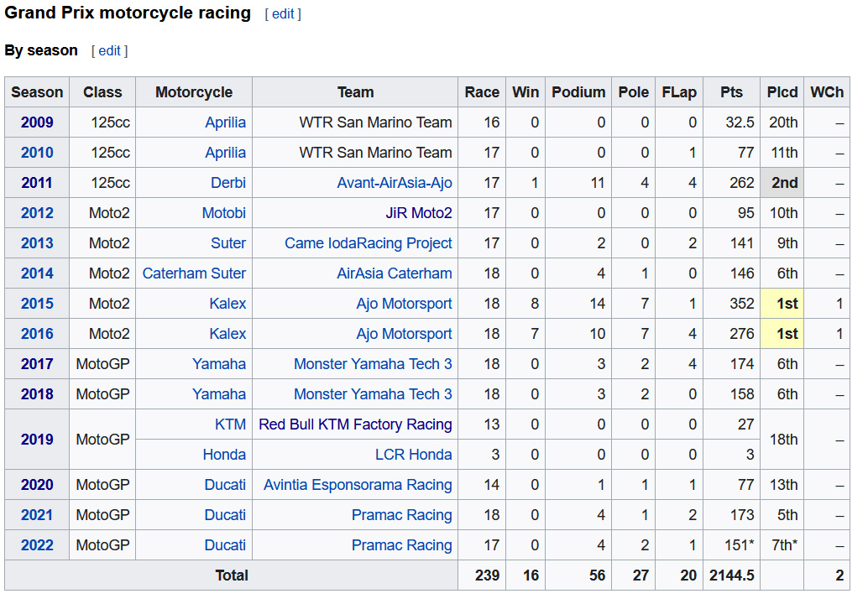Screen dimensions: 868x604
Task: Click Yamaha link in the 2017 row
Action: point(219,364)
